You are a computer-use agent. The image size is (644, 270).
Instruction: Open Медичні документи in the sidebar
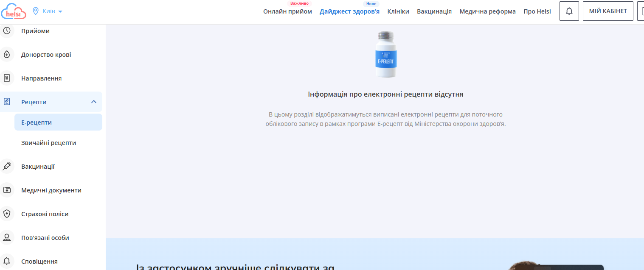click(51, 190)
